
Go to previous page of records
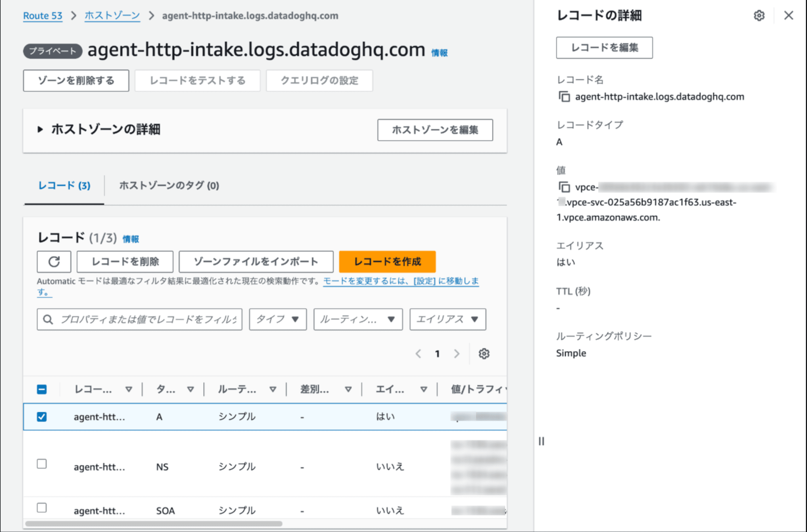point(418,354)
